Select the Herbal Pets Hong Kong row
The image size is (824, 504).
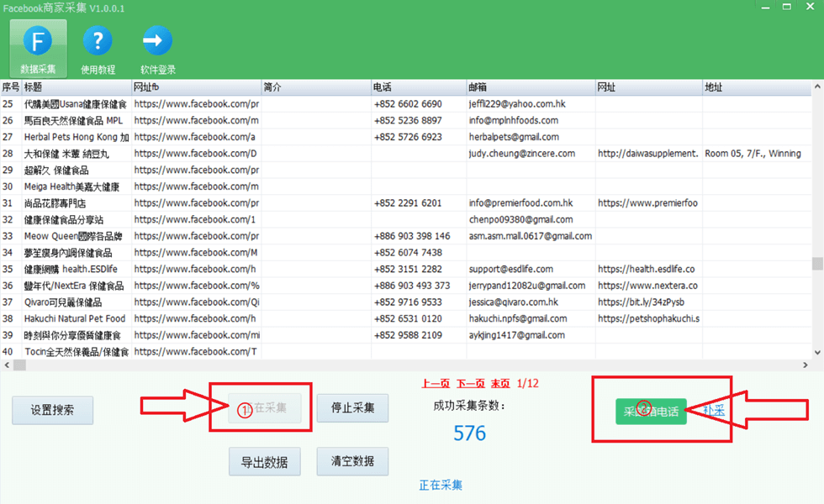tap(405, 137)
